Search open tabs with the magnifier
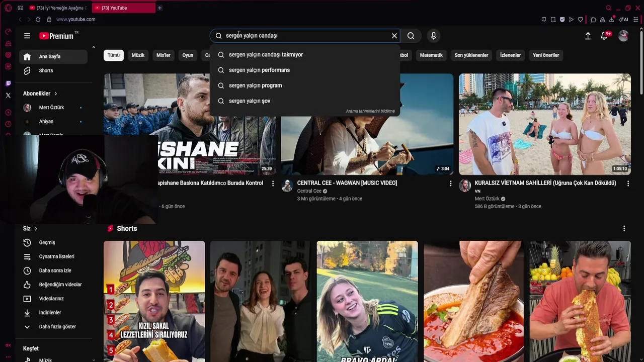The image size is (644, 362). (x=608, y=8)
